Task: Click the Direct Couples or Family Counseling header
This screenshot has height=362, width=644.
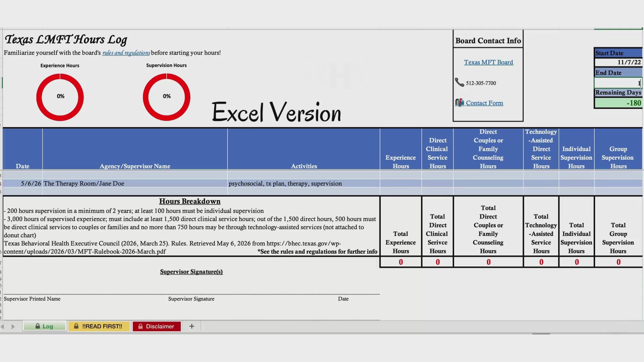Action: (488, 149)
